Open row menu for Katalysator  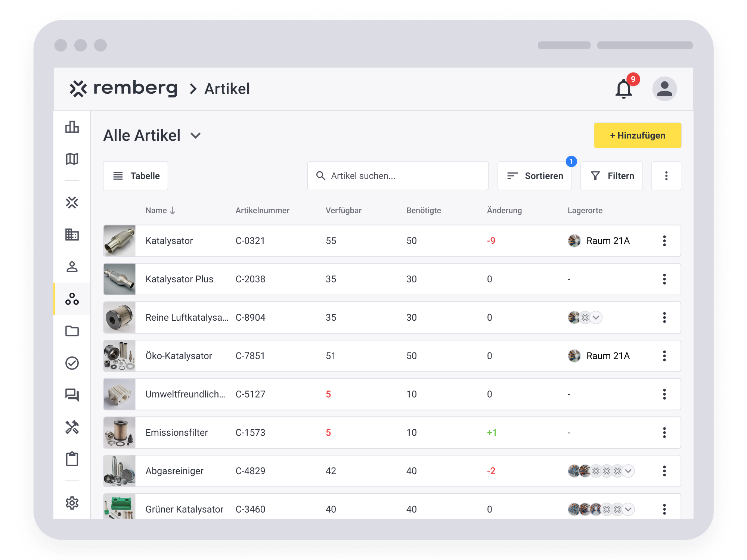click(x=664, y=241)
